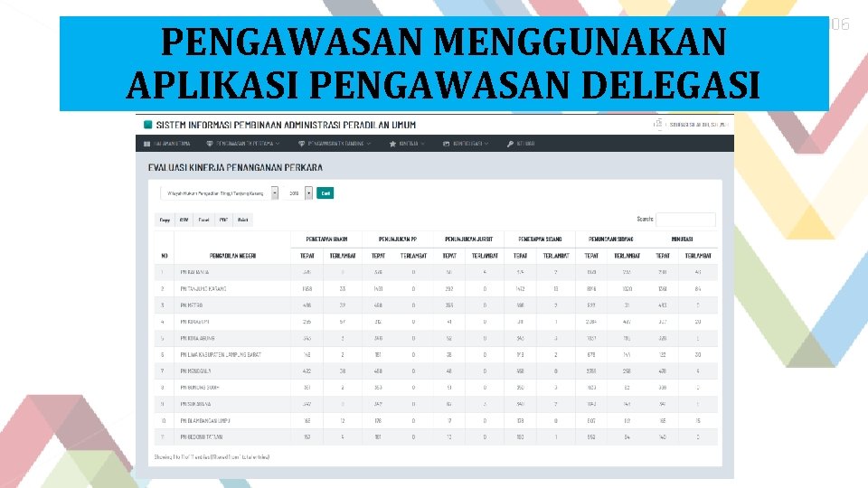868x488 pixels.
Task: Select the PN Liwa Kabupaten Lampung Barat row
Action: pos(436,354)
